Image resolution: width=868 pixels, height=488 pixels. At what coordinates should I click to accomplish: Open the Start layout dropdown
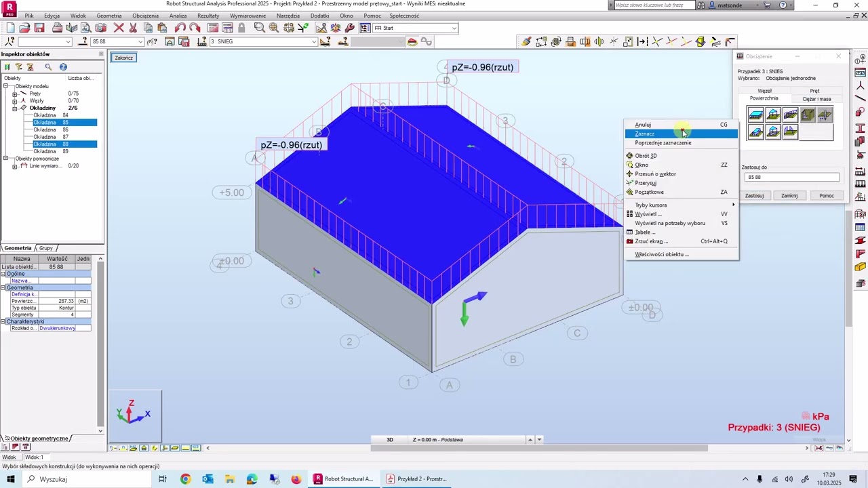tap(454, 28)
